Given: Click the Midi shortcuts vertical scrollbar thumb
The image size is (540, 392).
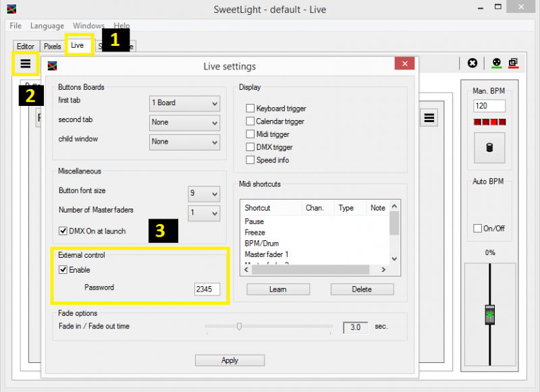Looking at the screenshot, I should [x=395, y=223].
